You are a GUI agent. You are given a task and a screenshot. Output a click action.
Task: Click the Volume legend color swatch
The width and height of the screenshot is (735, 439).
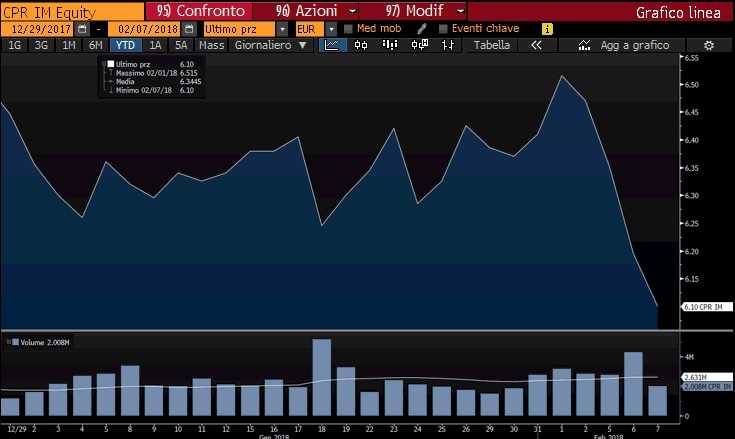[11, 342]
